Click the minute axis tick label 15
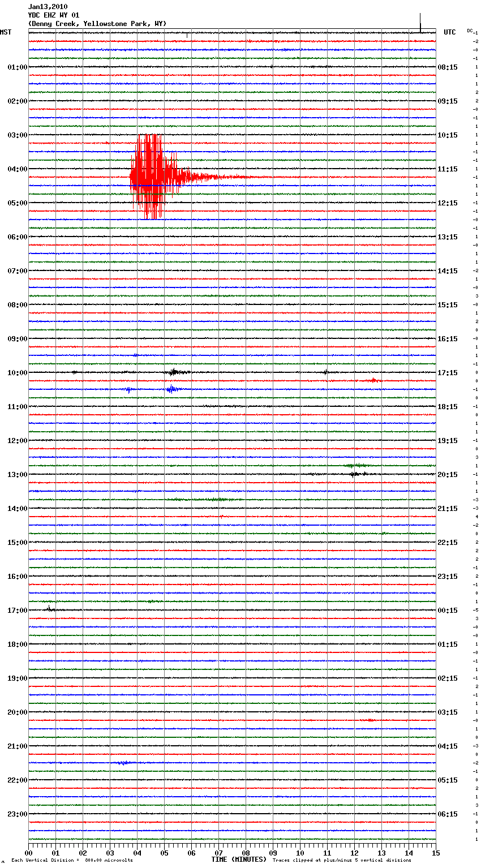481x868 pixels. click(x=436, y=853)
